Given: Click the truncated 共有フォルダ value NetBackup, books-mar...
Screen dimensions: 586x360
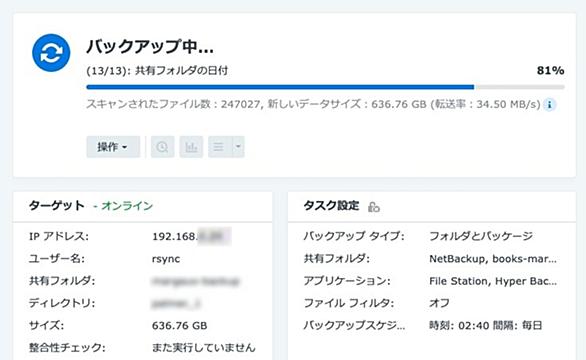Looking at the screenshot, I should coord(493,259).
